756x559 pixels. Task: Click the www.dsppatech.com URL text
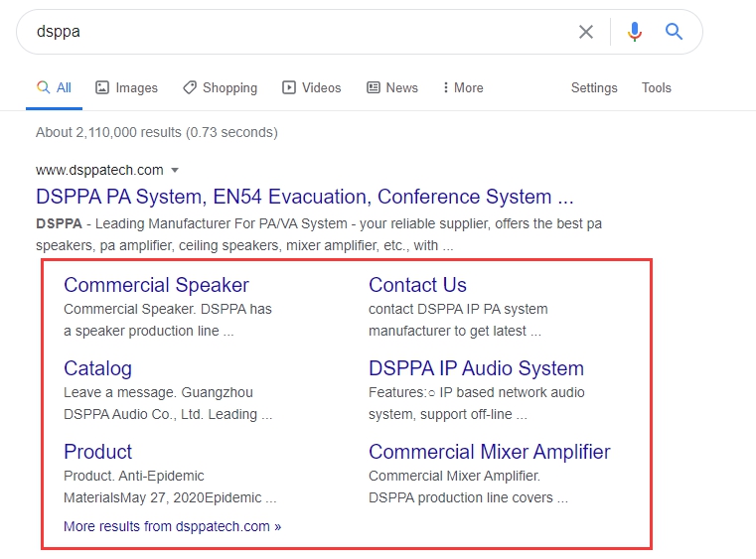[x=99, y=170]
